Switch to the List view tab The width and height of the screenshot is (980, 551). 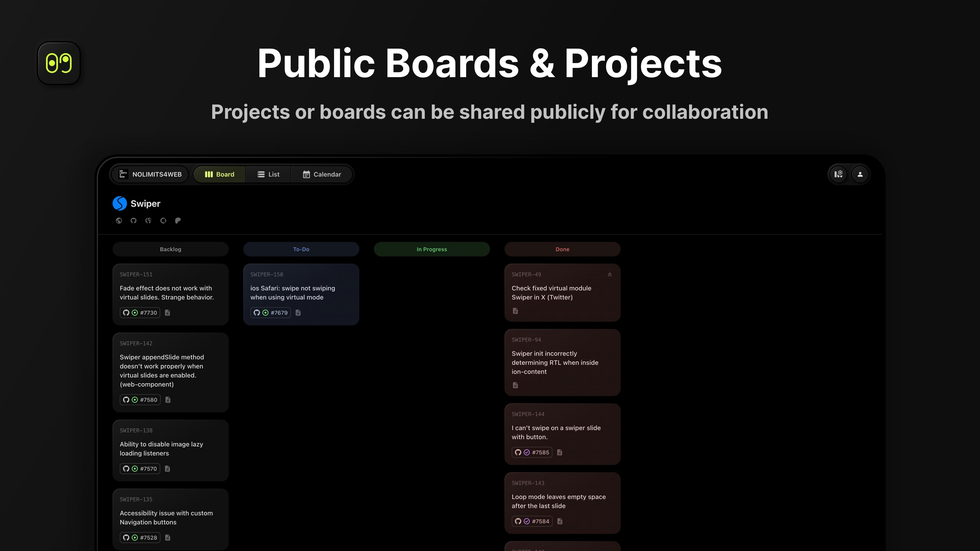[268, 174]
